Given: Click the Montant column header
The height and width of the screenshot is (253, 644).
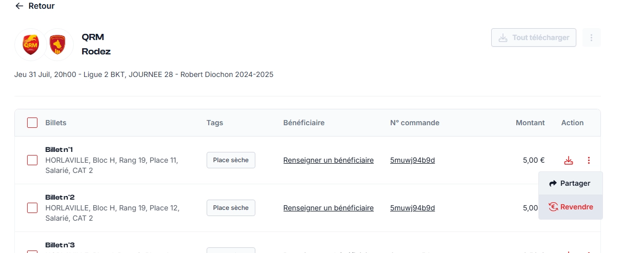Looking at the screenshot, I should (x=530, y=123).
